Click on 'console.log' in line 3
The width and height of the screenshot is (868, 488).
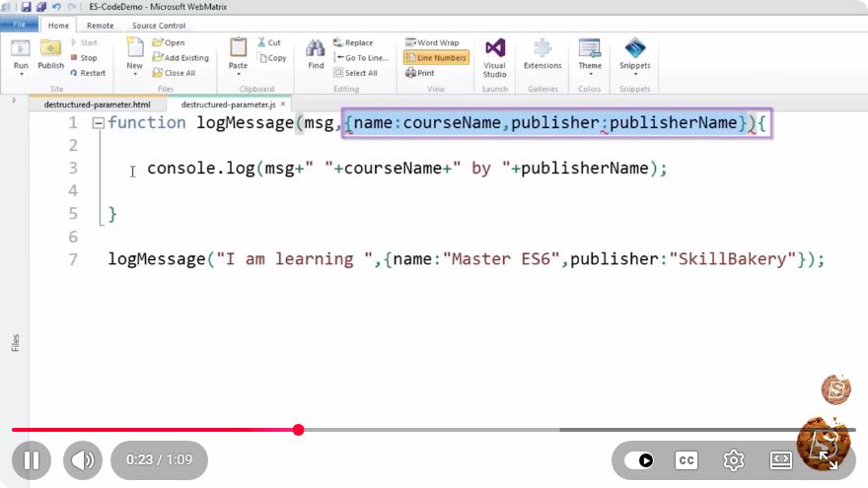201,169
